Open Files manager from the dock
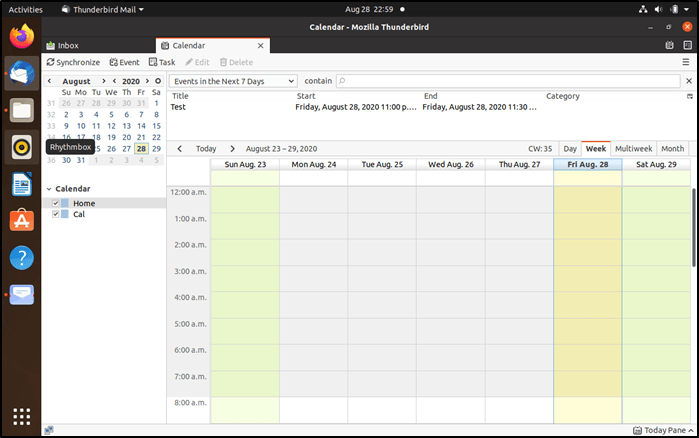Viewport: 699px width, 438px height. (x=21, y=110)
